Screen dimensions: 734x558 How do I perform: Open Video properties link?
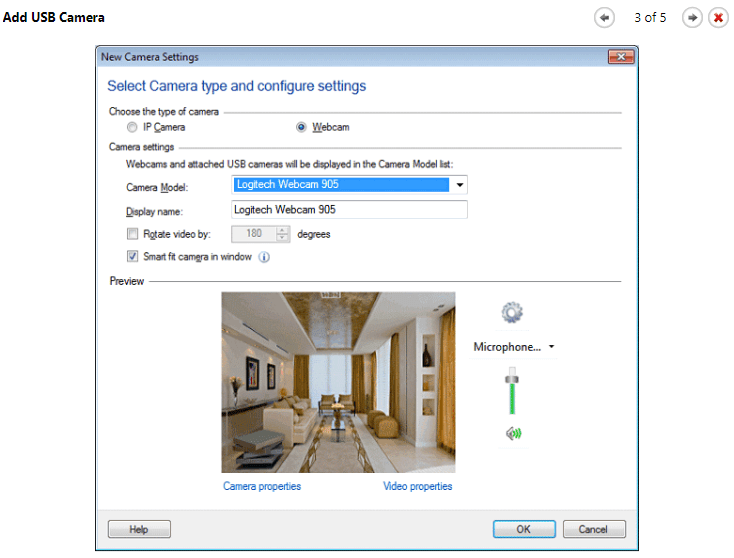click(x=418, y=486)
